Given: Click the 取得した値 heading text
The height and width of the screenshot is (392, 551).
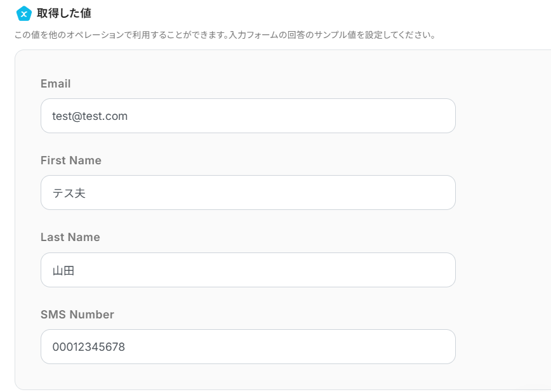Looking at the screenshot, I should tap(63, 13).
